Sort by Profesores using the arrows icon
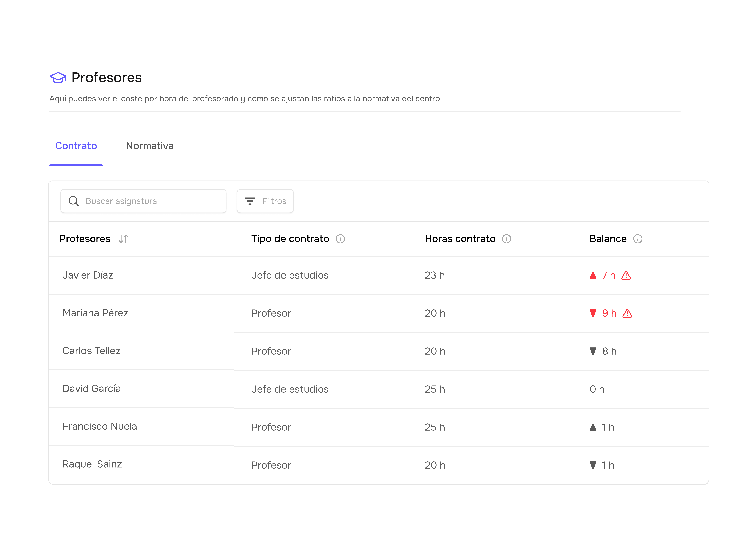The width and height of the screenshot is (747, 560). (124, 239)
